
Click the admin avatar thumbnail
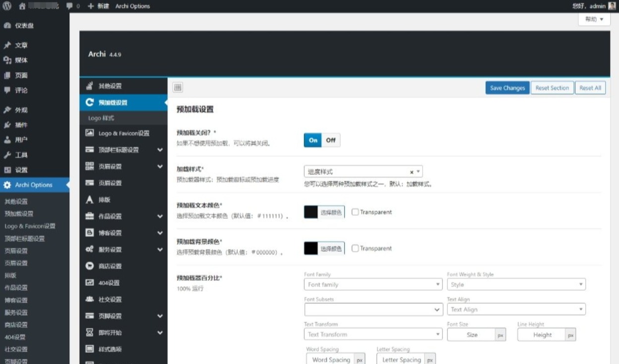[x=612, y=6]
